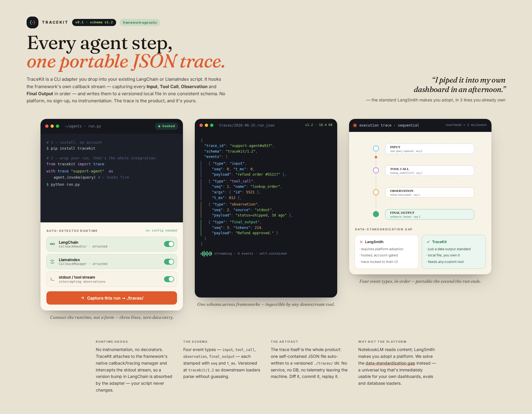
Task: Click the LangSmith red X icon
Action: pyautogui.click(x=361, y=242)
